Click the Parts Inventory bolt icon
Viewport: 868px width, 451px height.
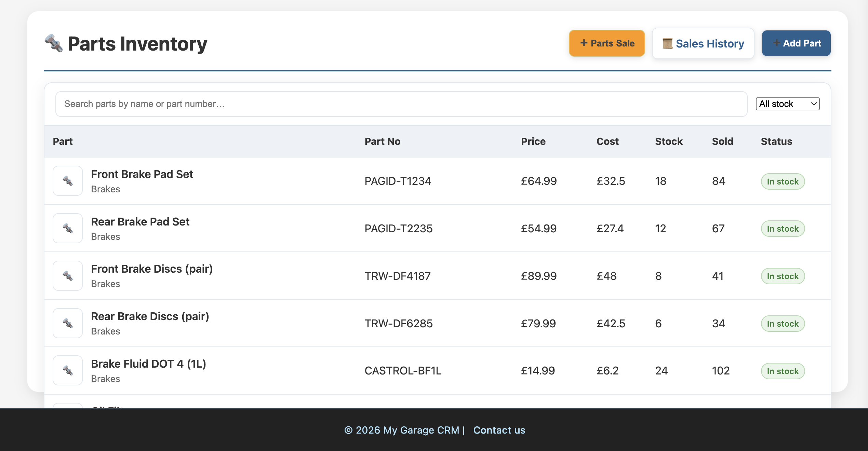click(x=54, y=43)
